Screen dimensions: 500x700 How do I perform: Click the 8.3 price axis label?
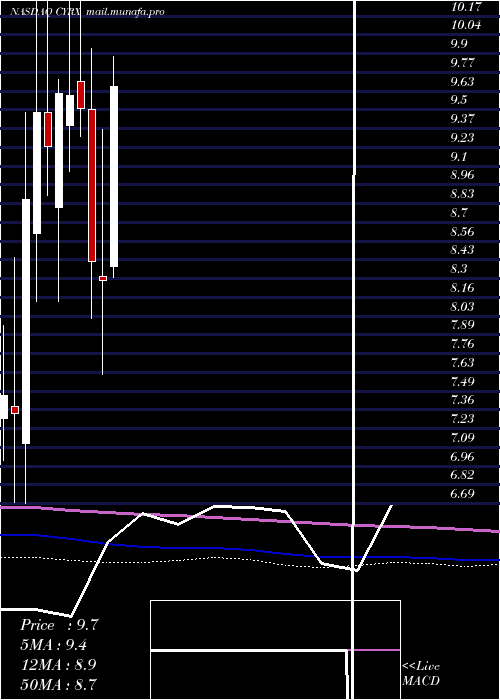459,269
